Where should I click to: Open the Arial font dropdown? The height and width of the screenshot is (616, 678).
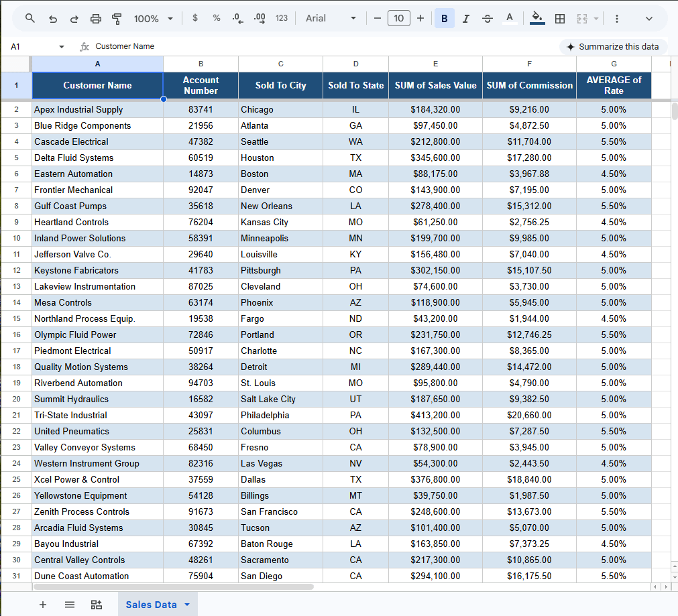(x=331, y=18)
